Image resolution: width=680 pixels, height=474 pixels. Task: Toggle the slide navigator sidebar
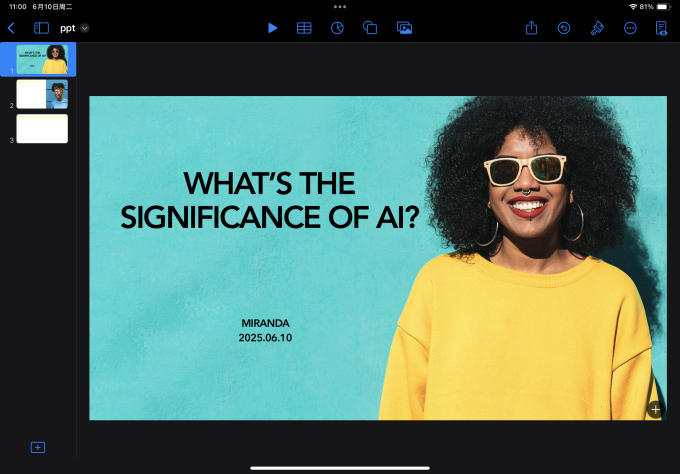point(41,28)
